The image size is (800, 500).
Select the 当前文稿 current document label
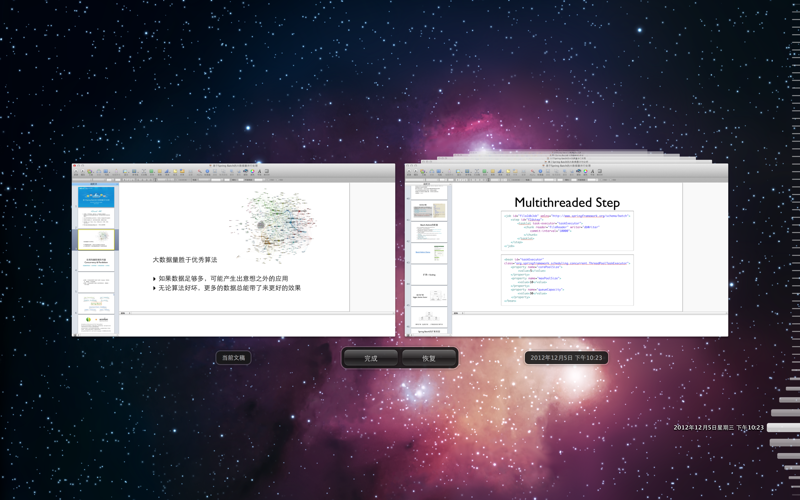(234, 358)
